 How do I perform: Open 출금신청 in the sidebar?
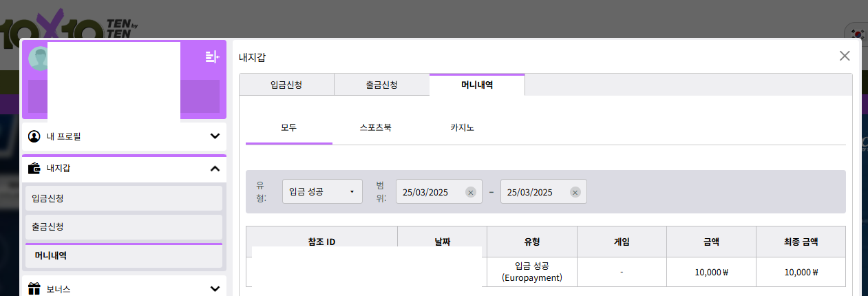click(x=124, y=226)
